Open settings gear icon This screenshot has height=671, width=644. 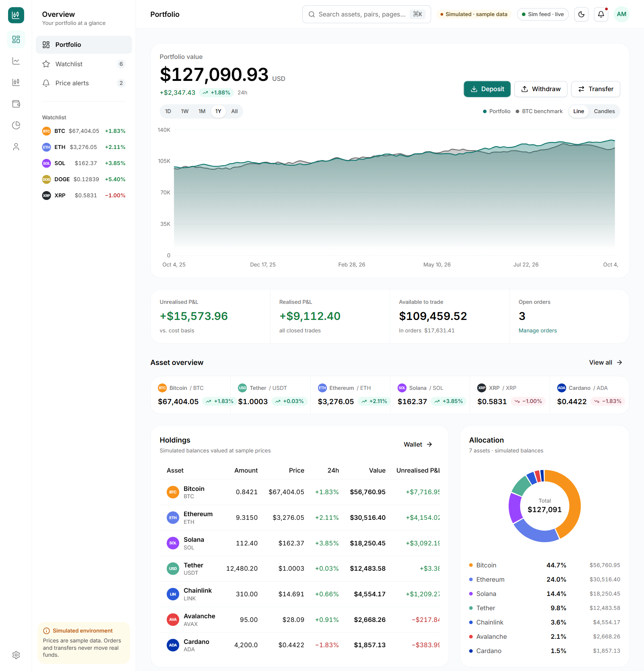point(16,655)
